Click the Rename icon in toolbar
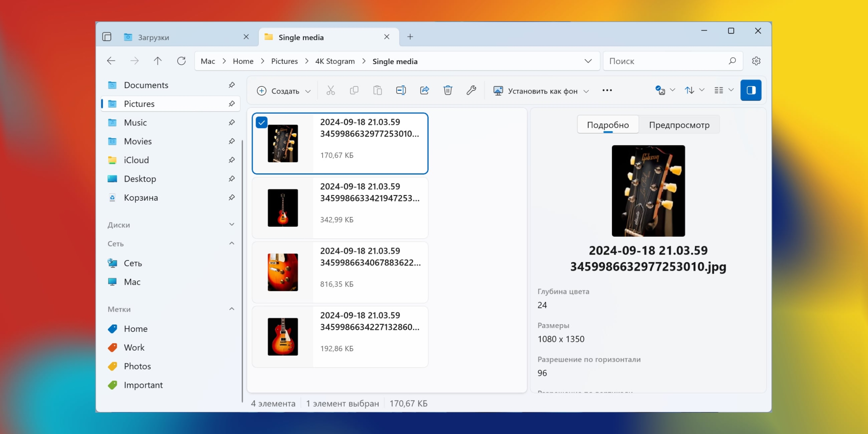The image size is (868, 434). pos(401,91)
